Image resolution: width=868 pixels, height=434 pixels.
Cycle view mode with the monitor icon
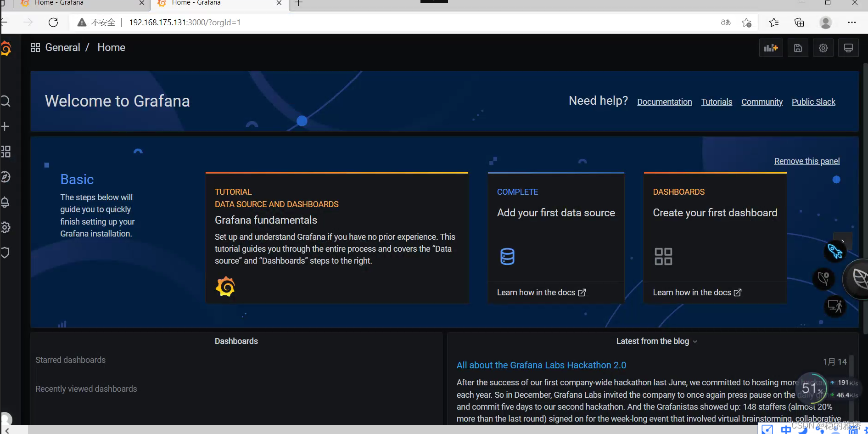click(x=848, y=48)
